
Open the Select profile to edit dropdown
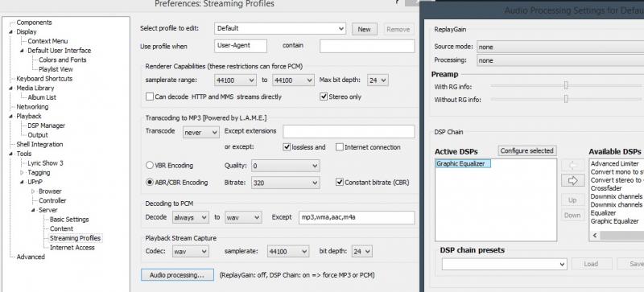[280, 28]
